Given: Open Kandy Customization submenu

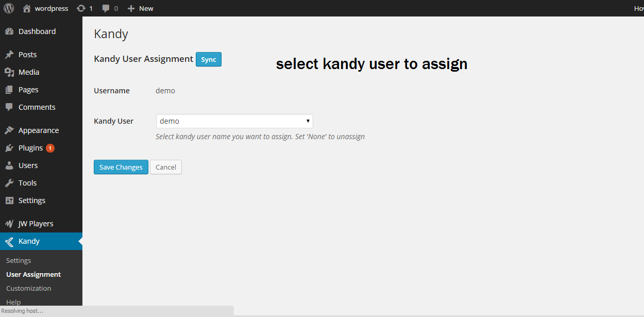Looking at the screenshot, I should [x=29, y=289].
